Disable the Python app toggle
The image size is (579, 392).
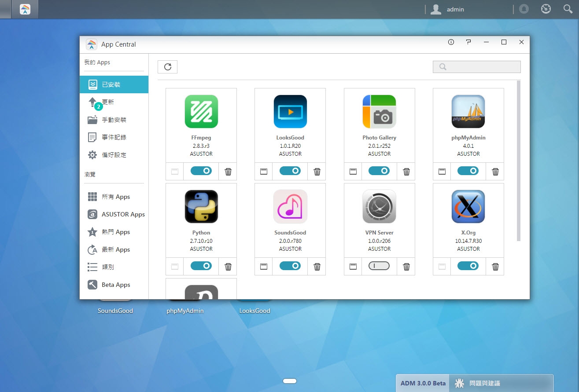(x=201, y=266)
